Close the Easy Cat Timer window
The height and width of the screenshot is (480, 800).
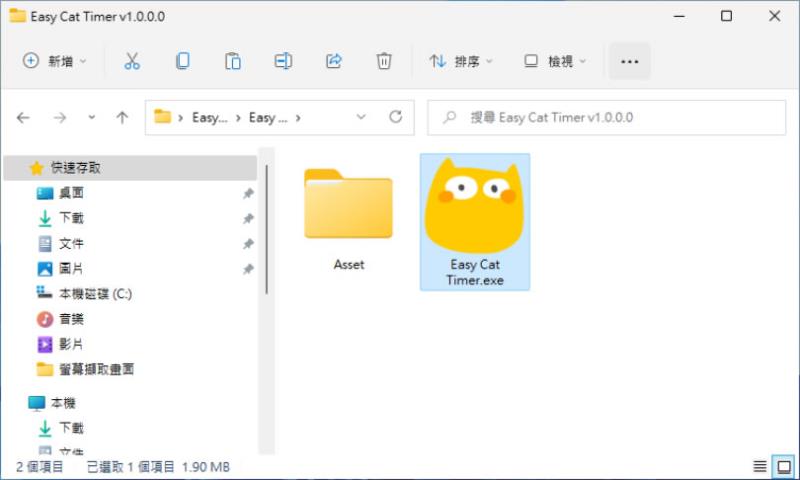point(774,16)
